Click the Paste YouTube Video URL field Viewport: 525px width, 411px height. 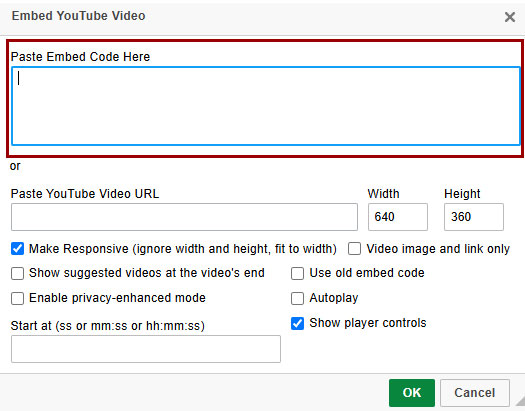coord(184,217)
